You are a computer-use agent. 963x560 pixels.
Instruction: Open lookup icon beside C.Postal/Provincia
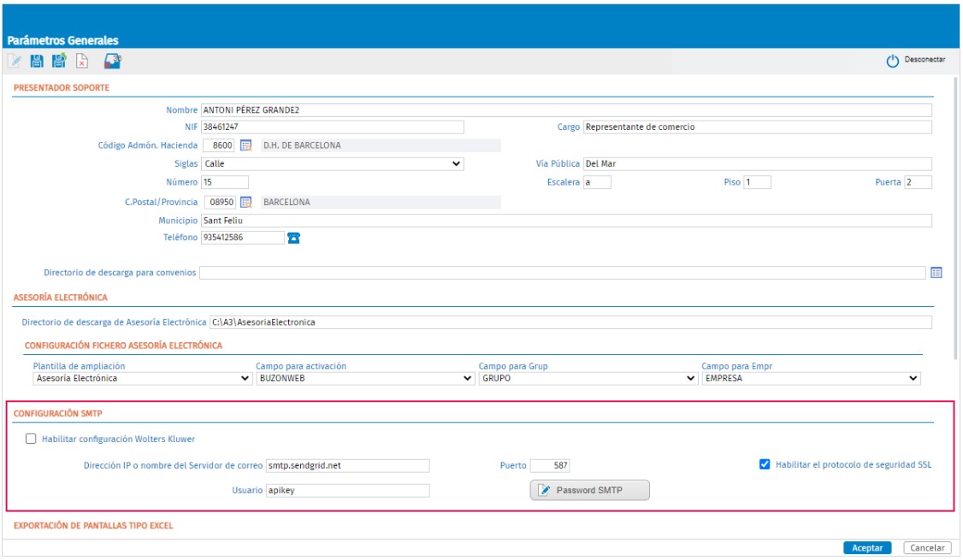245,202
